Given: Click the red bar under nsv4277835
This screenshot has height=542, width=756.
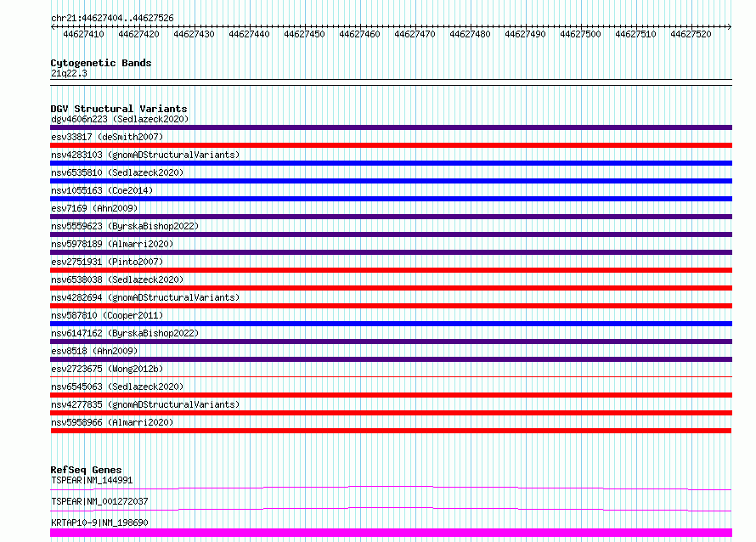Looking at the screenshot, I should click(391, 413).
